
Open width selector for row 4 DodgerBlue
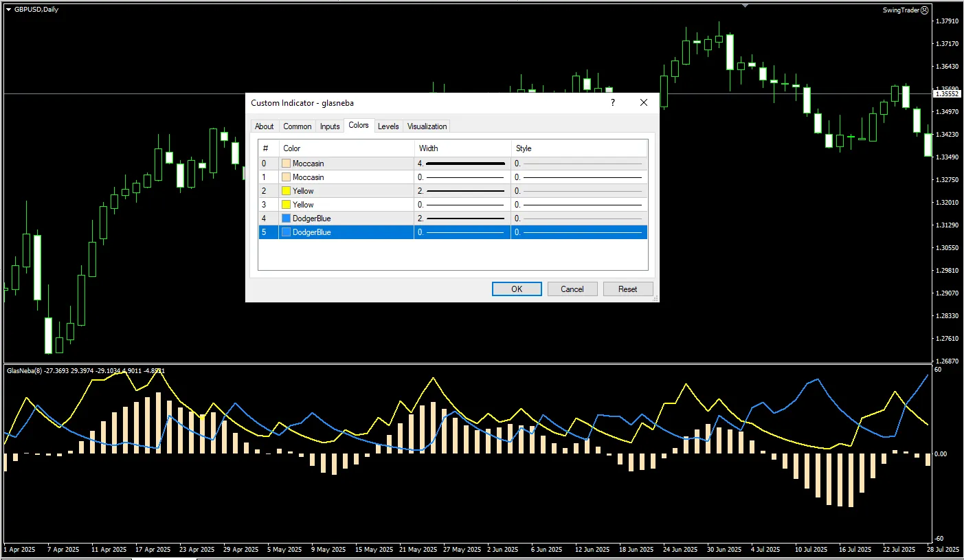pos(462,219)
